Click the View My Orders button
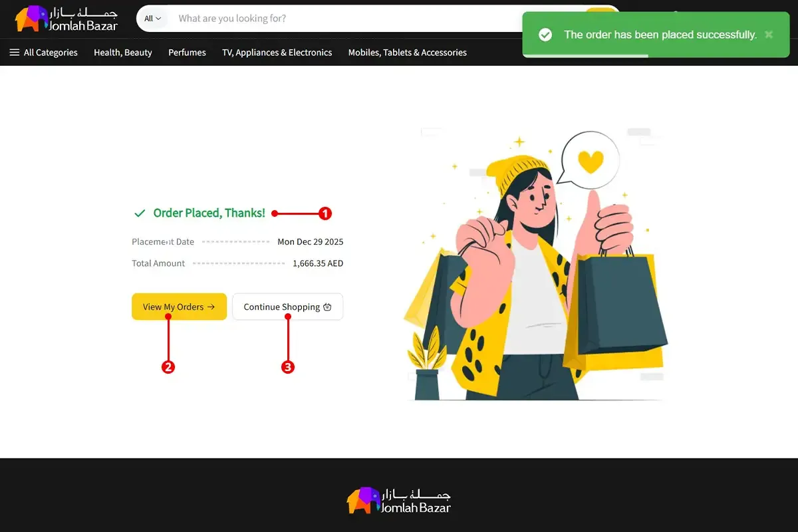This screenshot has width=798, height=532. tap(179, 307)
